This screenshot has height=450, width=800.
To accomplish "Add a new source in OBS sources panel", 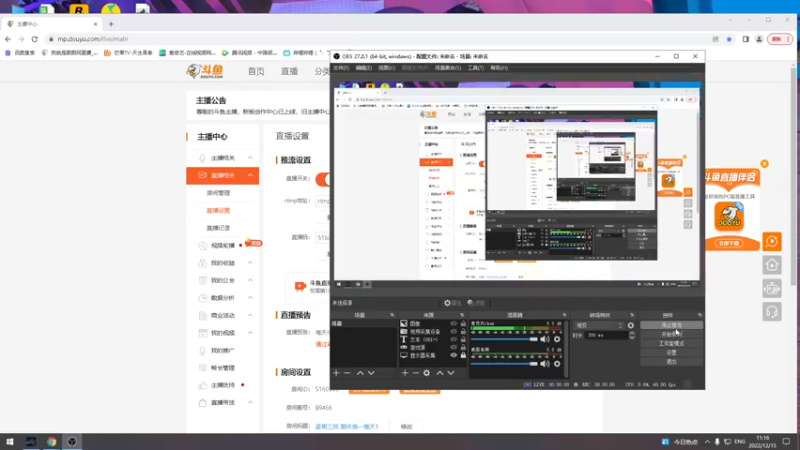I will [x=405, y=373].
